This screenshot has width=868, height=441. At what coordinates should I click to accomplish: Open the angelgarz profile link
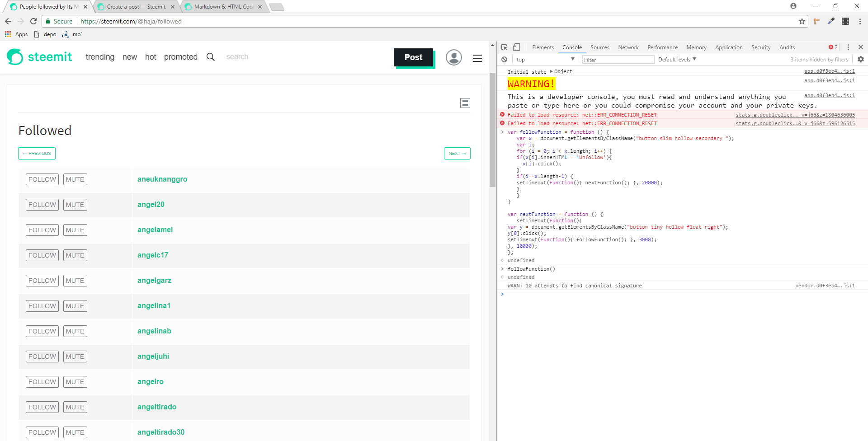154,281
